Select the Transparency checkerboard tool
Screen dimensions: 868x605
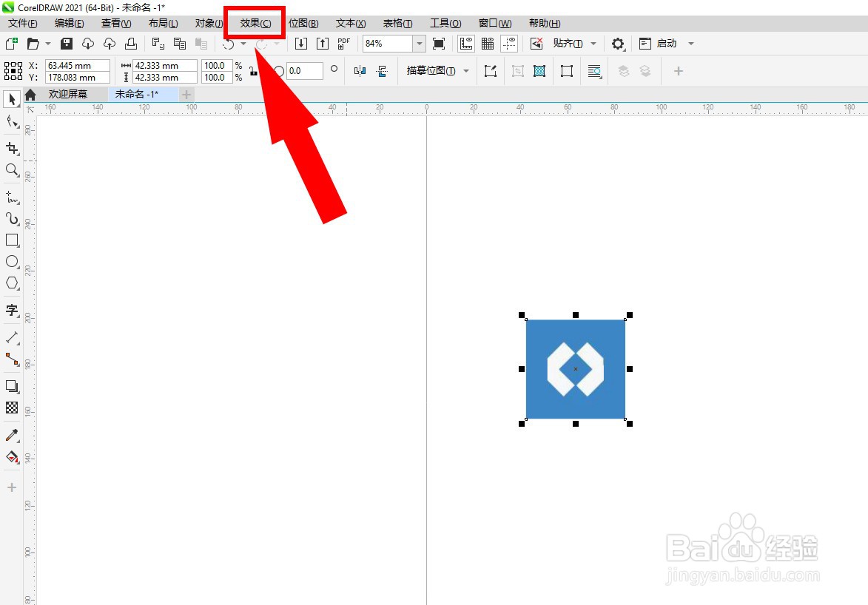pyautogui.click(x=12, y=408)
